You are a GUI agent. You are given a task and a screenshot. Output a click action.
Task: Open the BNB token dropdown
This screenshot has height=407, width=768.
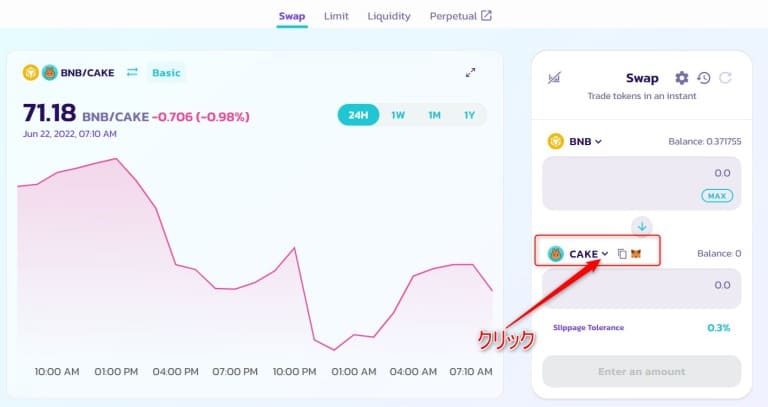[575, 142]
